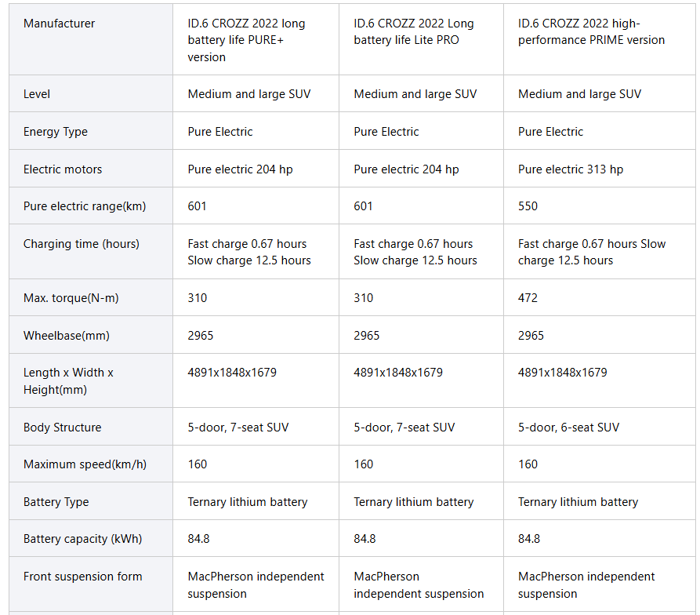Screen dimensions: 700x615
Task: Click the Max. torque(N-m) row label
Action: tap(71, 298)
